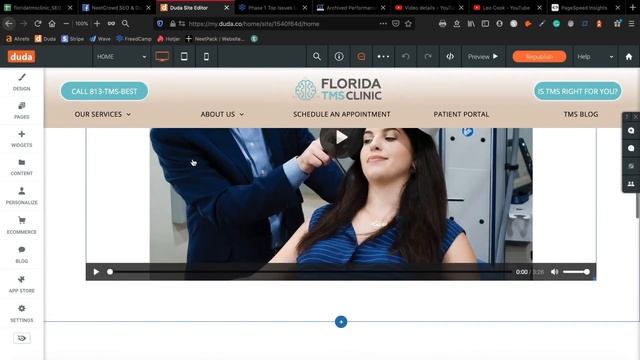
Task: Switch to the Archived Performance tab
Action: [x=351, y=8]
